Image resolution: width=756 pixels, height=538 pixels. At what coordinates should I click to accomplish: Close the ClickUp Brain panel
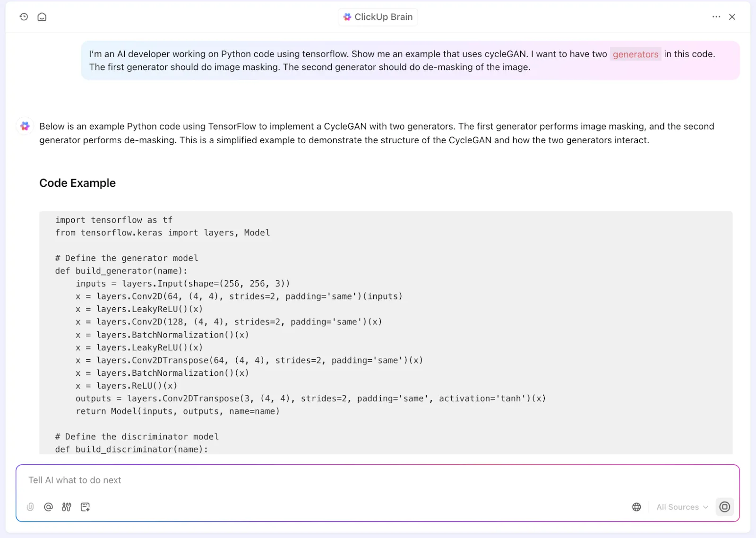coord(732,17)
